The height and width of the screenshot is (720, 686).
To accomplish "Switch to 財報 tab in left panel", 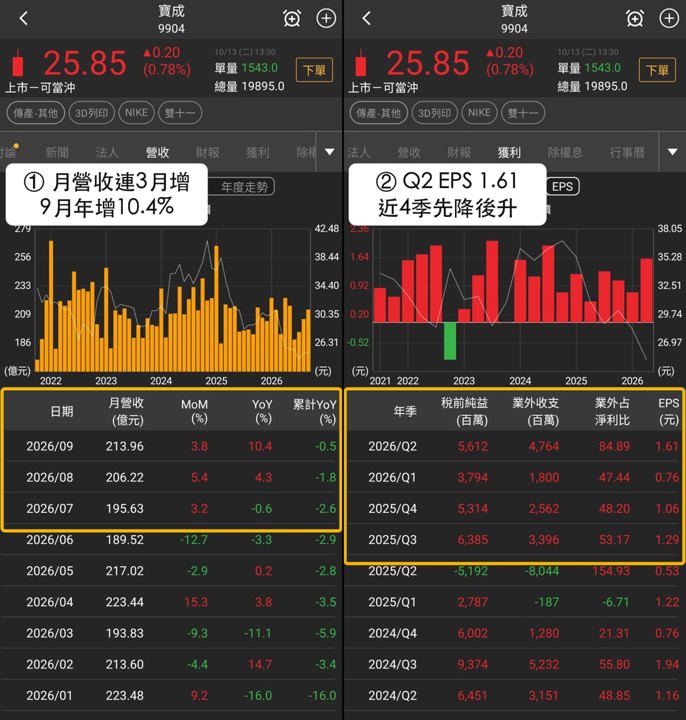I will coord(208,152).
